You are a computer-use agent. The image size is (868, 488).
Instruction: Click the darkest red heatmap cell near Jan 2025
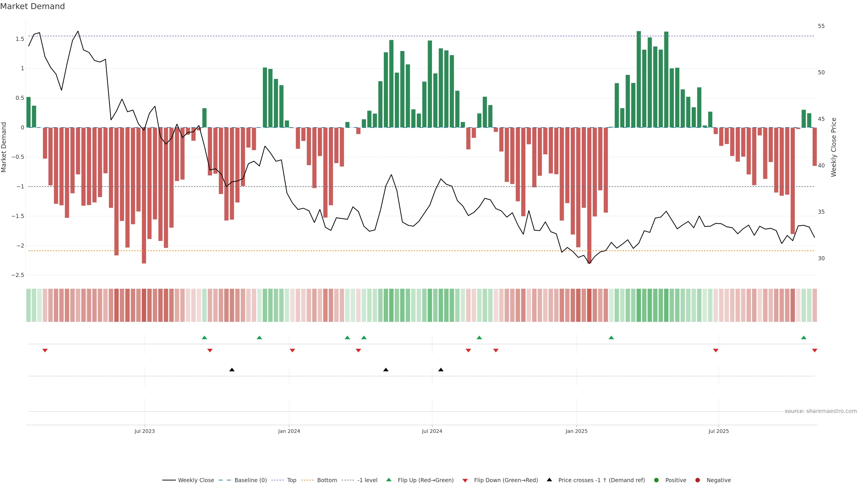click(589, 305)
